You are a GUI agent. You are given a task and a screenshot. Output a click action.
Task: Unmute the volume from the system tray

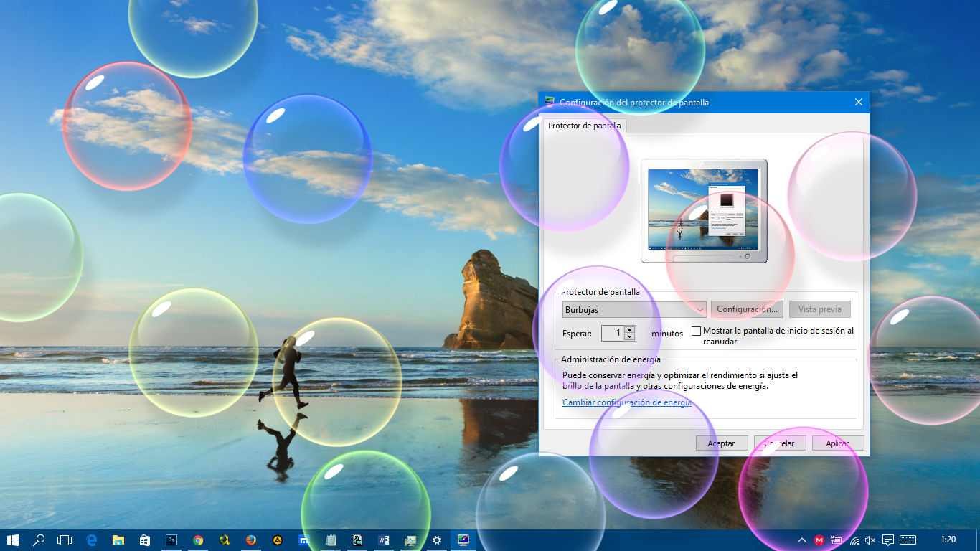coord(870,540)
